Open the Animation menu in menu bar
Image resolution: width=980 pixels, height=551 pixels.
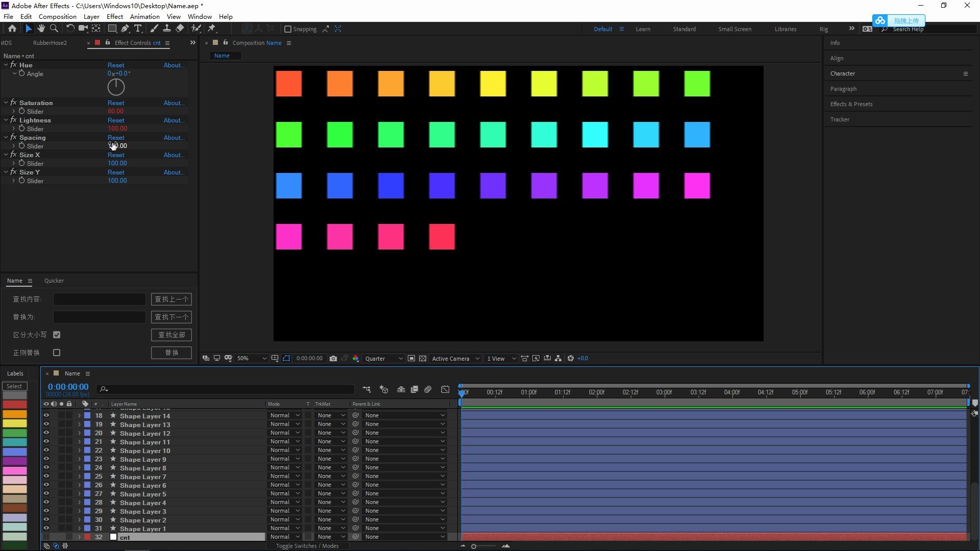[x=145, y=16]
